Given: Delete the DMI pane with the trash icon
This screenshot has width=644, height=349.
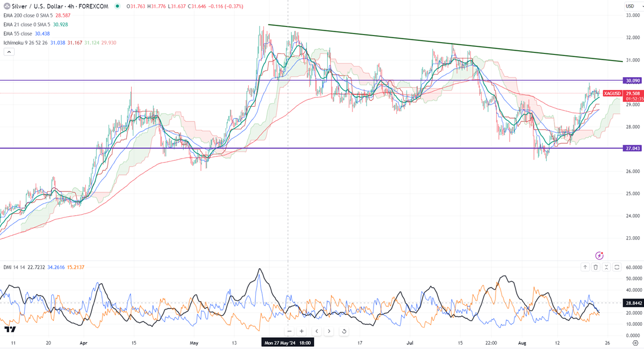Looking at the screenshot, I should pos(595,268).
